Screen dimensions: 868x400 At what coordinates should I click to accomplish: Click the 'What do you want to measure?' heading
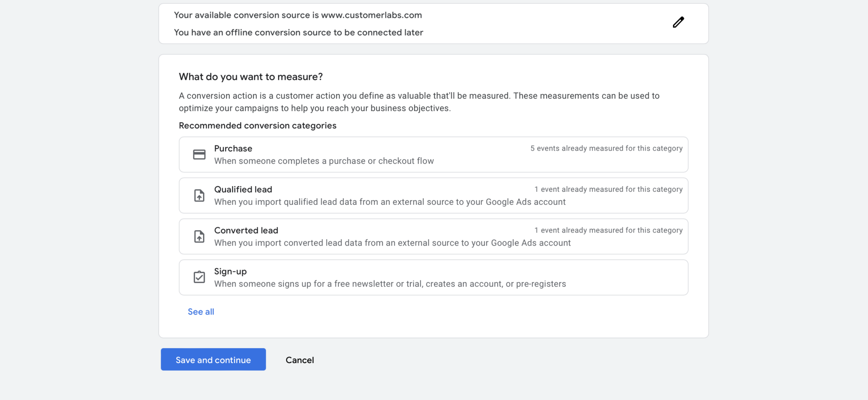pos(250,77)
